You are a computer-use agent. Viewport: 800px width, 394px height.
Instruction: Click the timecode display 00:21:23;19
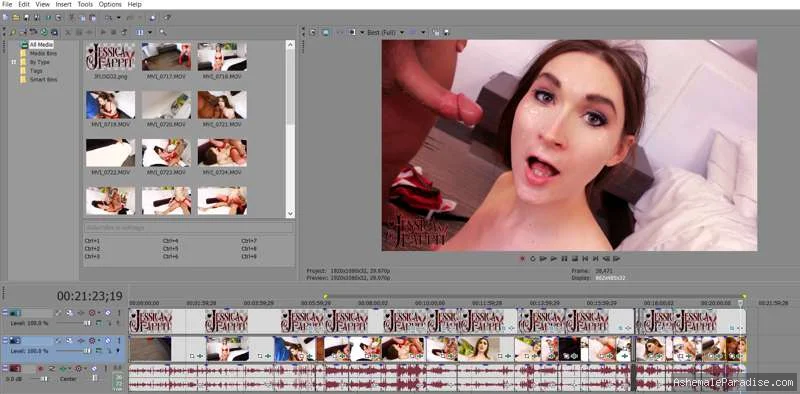pos(90,296)
